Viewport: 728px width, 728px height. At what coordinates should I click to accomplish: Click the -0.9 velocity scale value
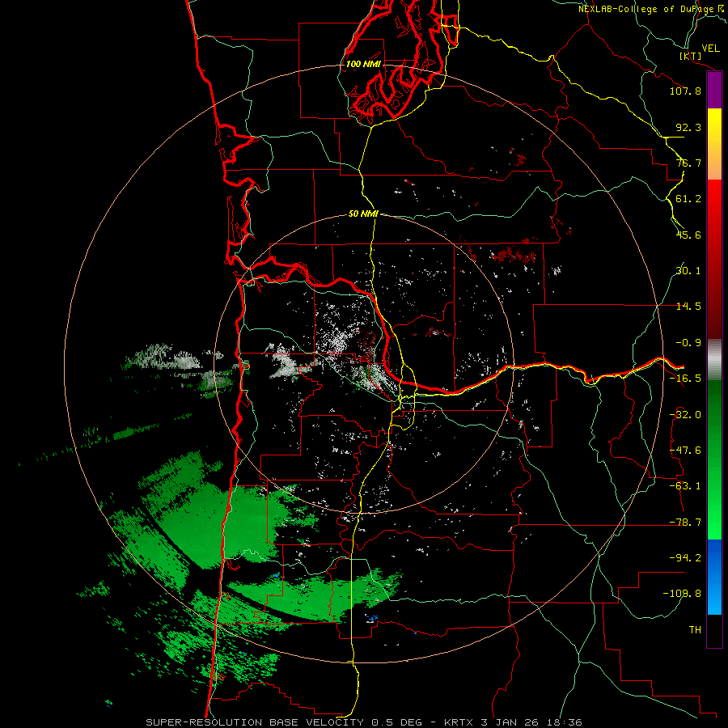click(x=688, y=343)
